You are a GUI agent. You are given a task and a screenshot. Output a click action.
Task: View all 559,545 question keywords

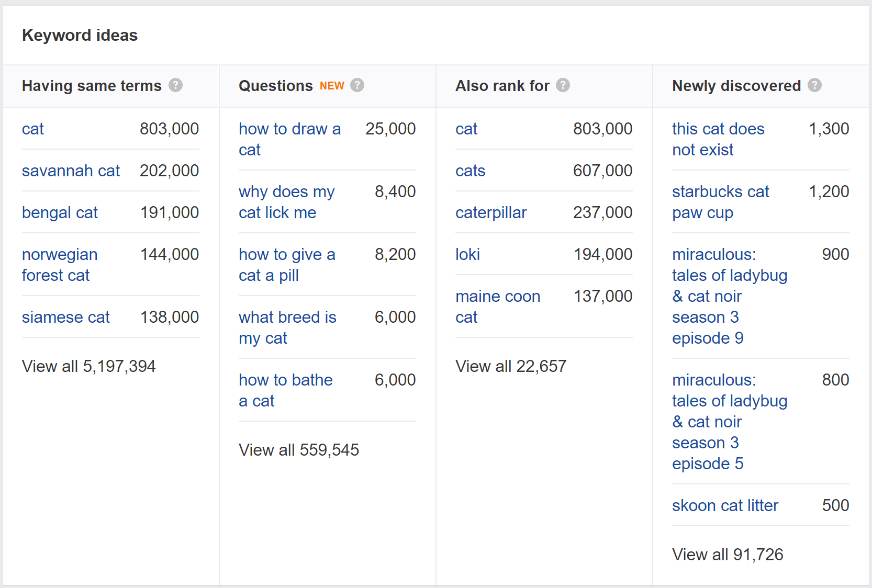tap(298, 450)
